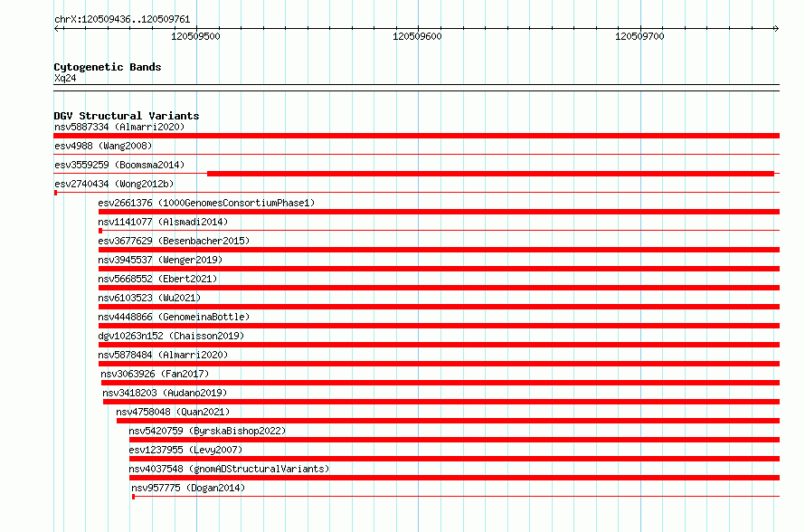Viewport: 805px width, 532px height.
Task: Open nsv957775 (Dogan2014) variant
Action: [x=188, y=488]
